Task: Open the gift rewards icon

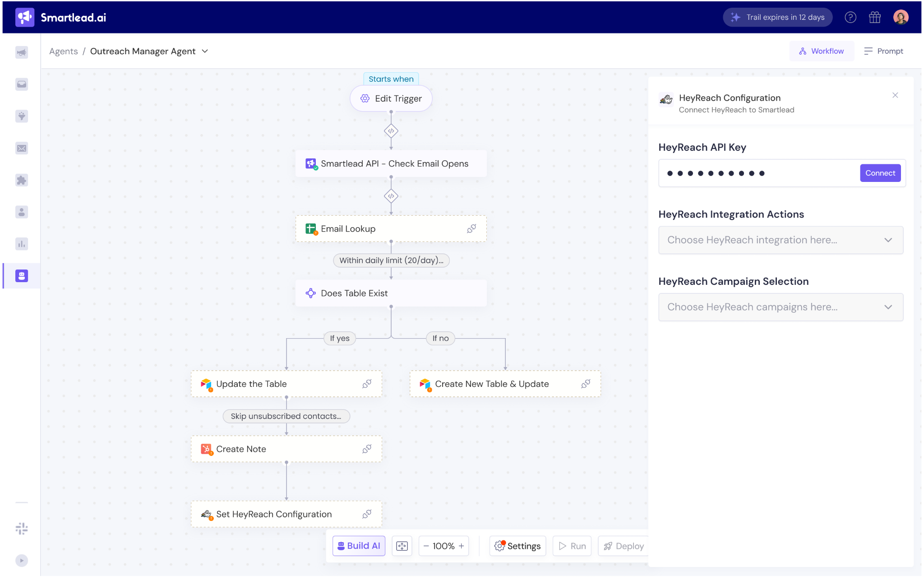Action: [875, 18]
